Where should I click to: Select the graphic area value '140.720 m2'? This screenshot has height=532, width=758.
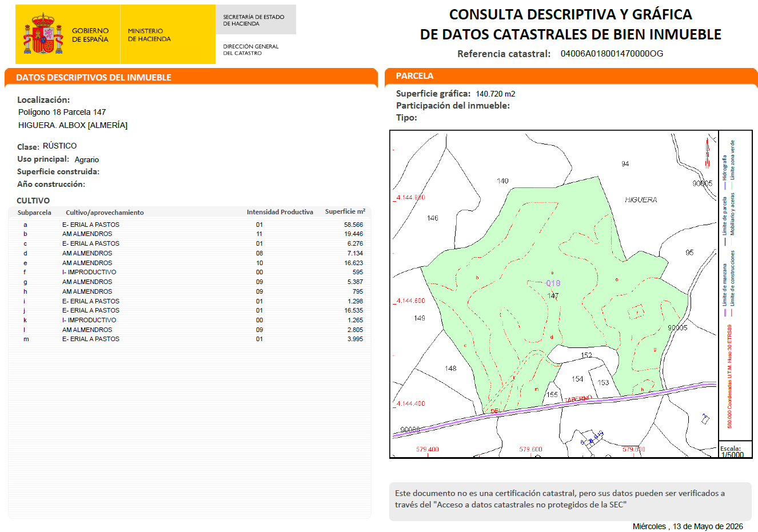[496, 94]
